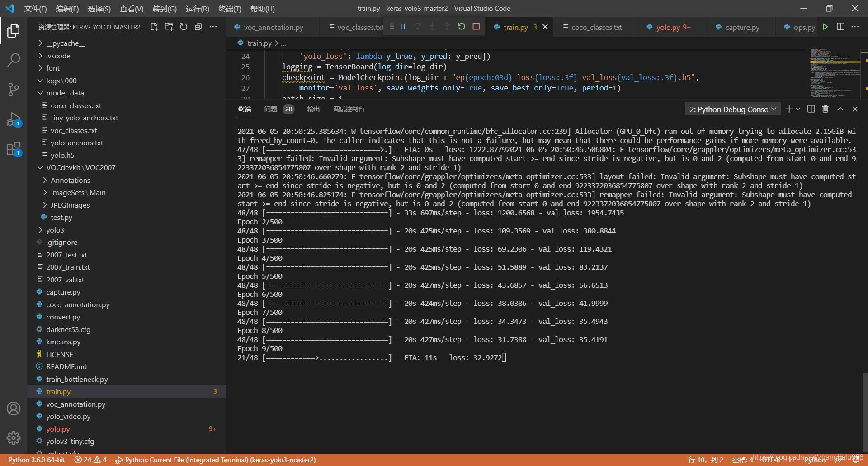Collapse all folders in explorer
868x466 pixels.
198,27
